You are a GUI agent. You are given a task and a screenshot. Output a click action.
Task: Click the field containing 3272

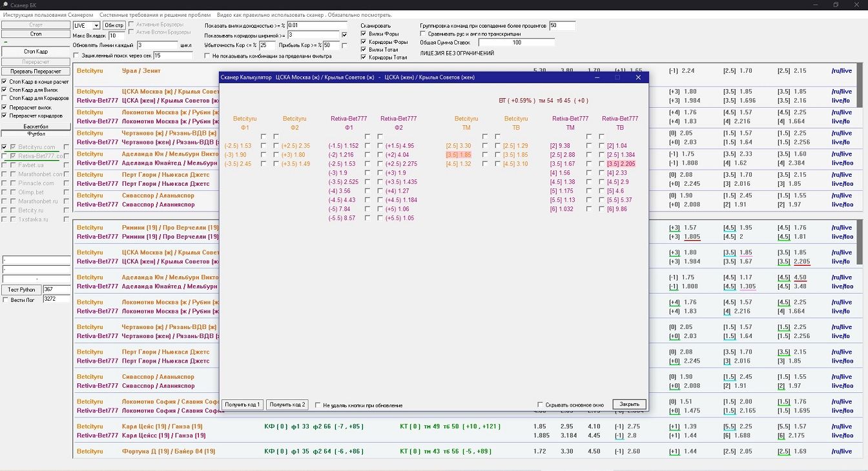click(x=56, y=299)
